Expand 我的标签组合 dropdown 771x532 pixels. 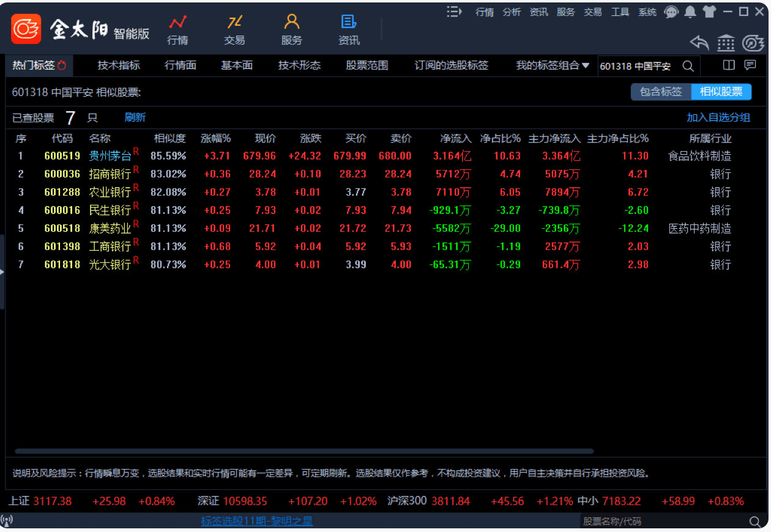point(586,65)
